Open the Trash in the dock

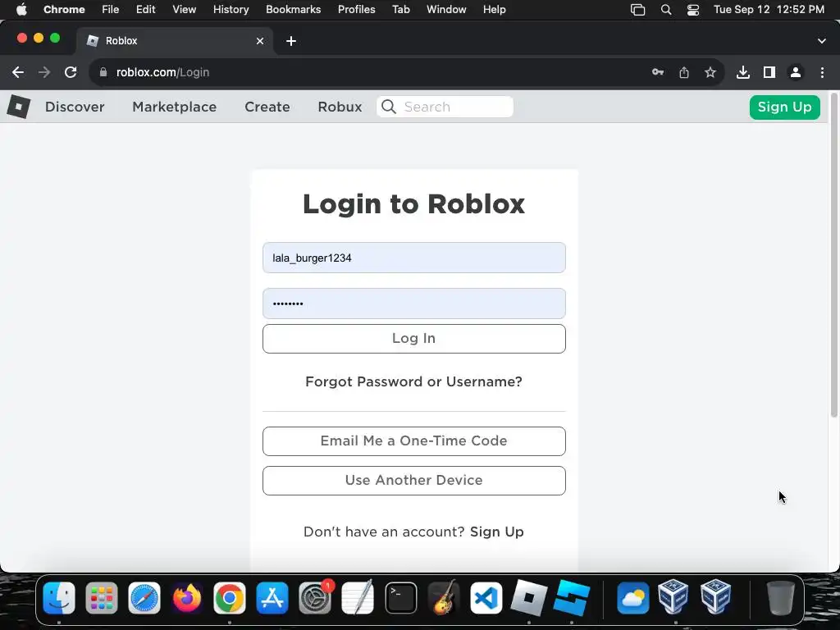781,598
